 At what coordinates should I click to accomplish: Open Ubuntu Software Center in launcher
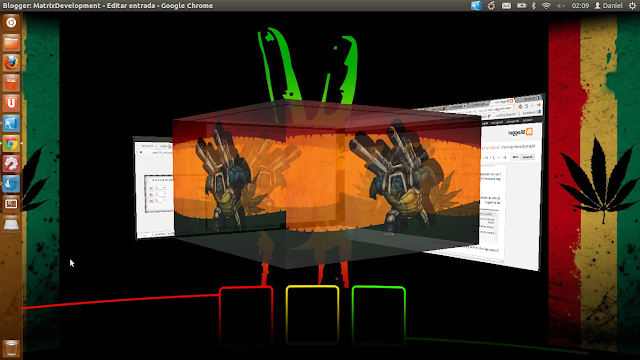(x=11, y=83)
